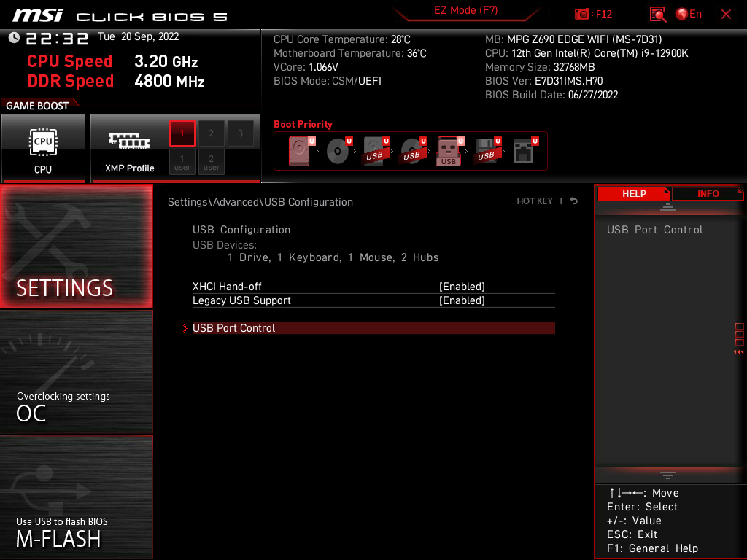Open the HOT KEY list
The width and height of the screenshot is (747, 560).
[535, 201]
